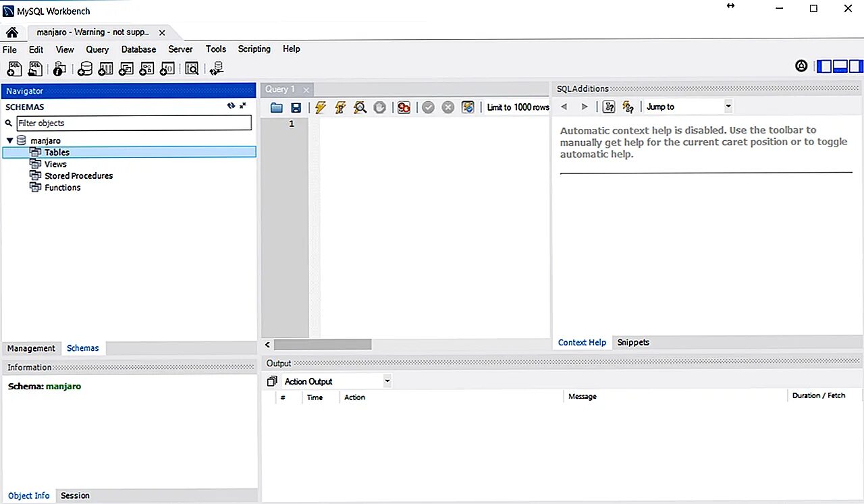Screen dimensions: 864x504
Task: Open the Edit menu
Action: (x=36, y=49)
